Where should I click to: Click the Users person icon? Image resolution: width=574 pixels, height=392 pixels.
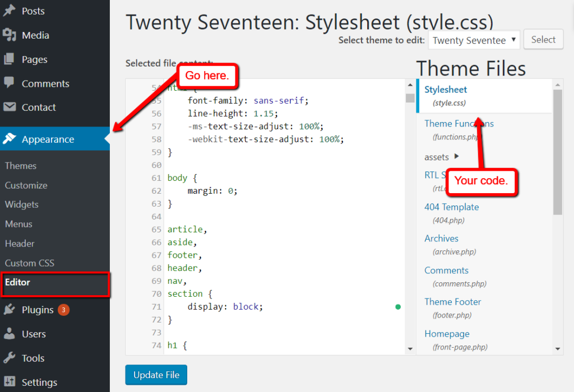pyautogui.click(x=9, y=334)
